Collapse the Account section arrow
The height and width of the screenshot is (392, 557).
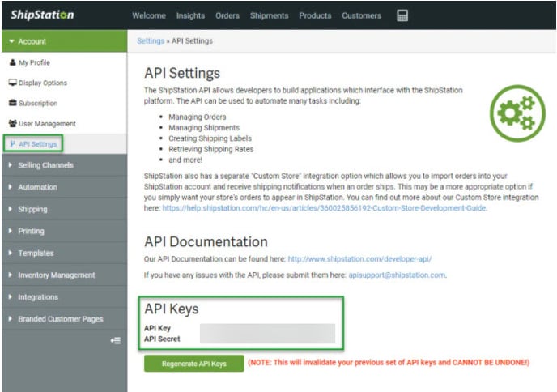point(11,41)
